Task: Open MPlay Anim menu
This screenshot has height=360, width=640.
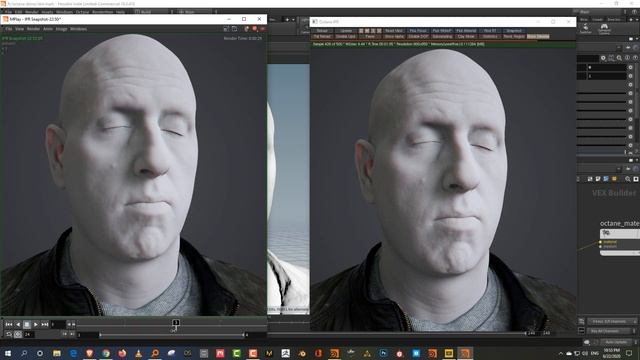Action: click(48, 29)
